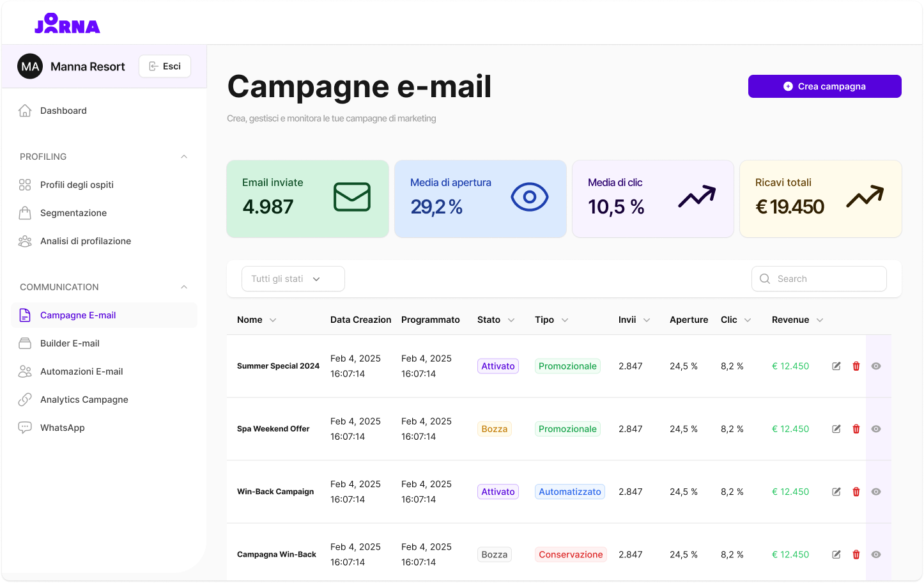This screenshot has height=583, width=924.
Task: Select Builder E-mail in the sidebar
Action: [x=70, y=343]
